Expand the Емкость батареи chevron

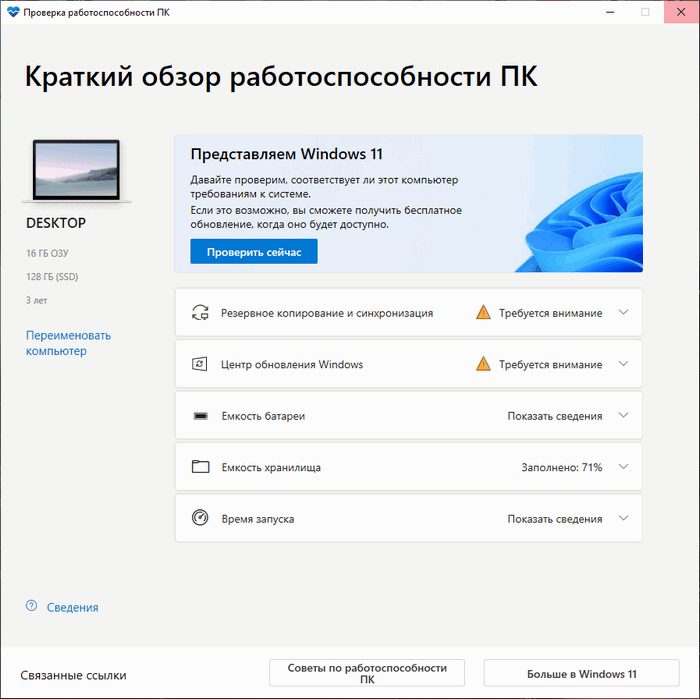[624, 415]
